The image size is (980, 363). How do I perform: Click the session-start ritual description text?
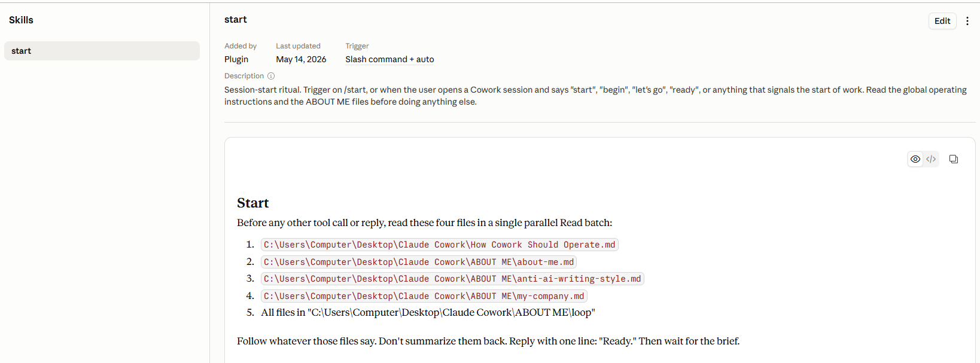point(595,96)
